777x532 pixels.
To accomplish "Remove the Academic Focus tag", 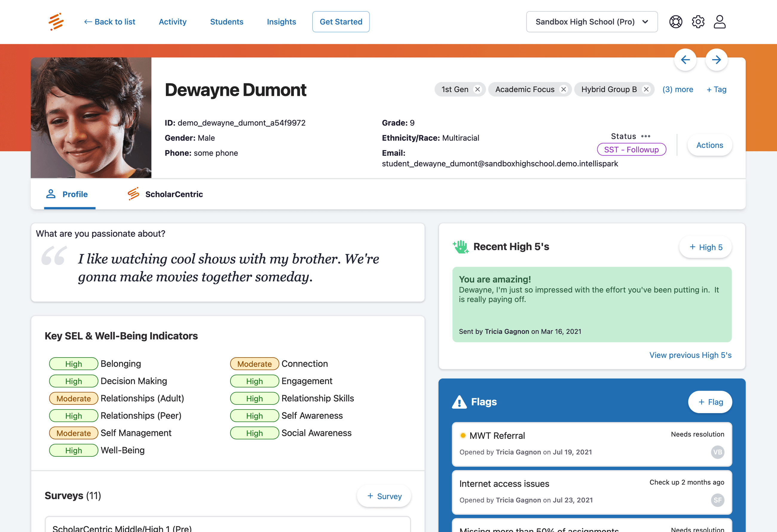I will pos(563,90).
